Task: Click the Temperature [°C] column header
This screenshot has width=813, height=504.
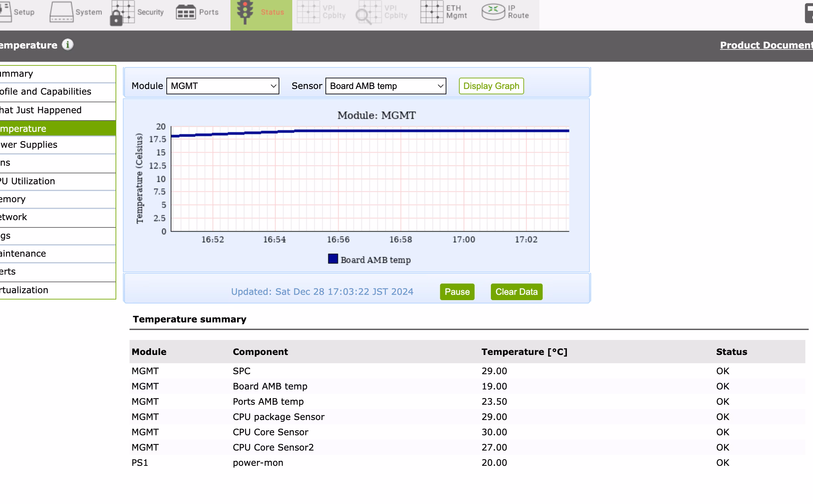Action: pyautogui.click(x=524, y=352)
